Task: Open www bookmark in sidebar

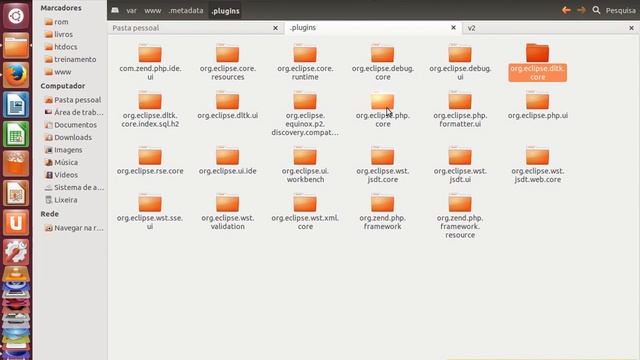Action: click(62, 72)
